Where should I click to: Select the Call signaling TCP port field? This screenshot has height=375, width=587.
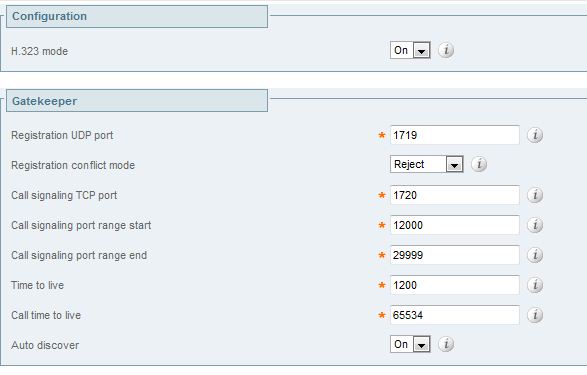(454, 195)
